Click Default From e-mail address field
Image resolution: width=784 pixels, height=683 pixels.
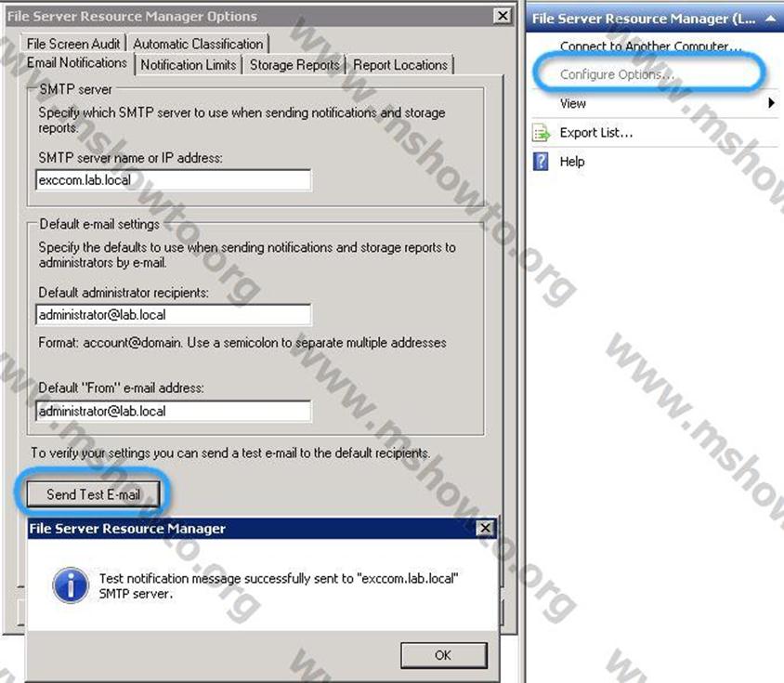coord(174,412)
